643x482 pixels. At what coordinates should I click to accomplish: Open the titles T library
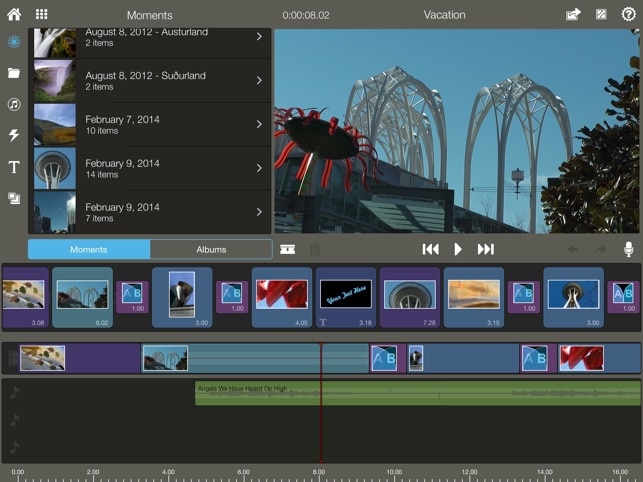[14, 167]
